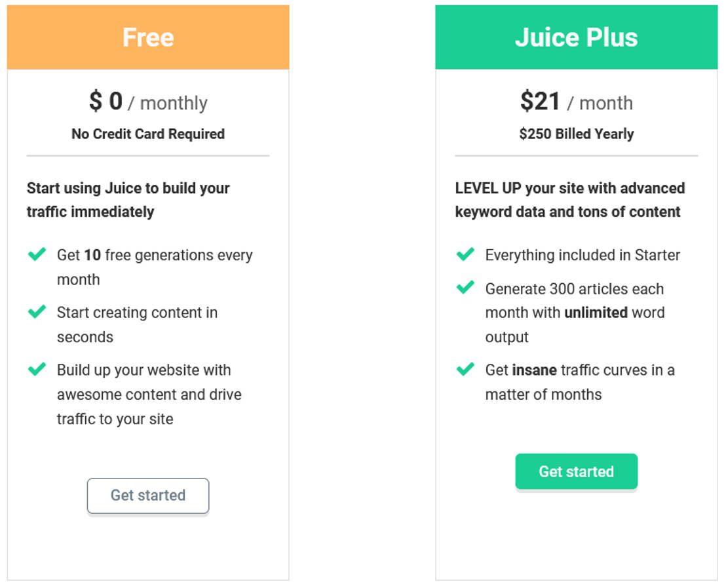This screenshot has height=588, width=726.
Task: Click the No Credit Card Required label
Action: 148,134
